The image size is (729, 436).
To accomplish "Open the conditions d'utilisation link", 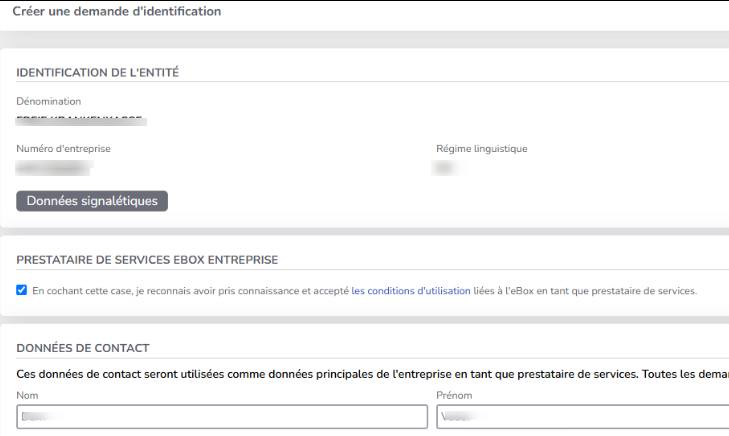I will coord(410,291).
